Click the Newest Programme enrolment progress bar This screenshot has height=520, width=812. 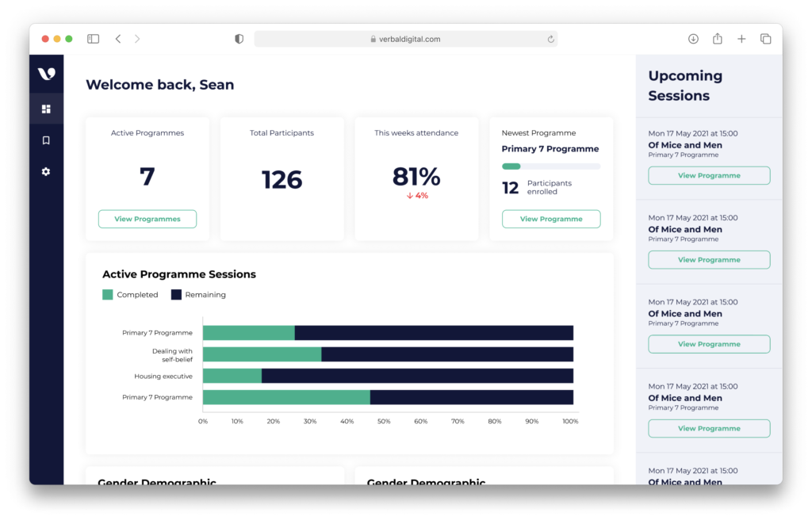551,166
